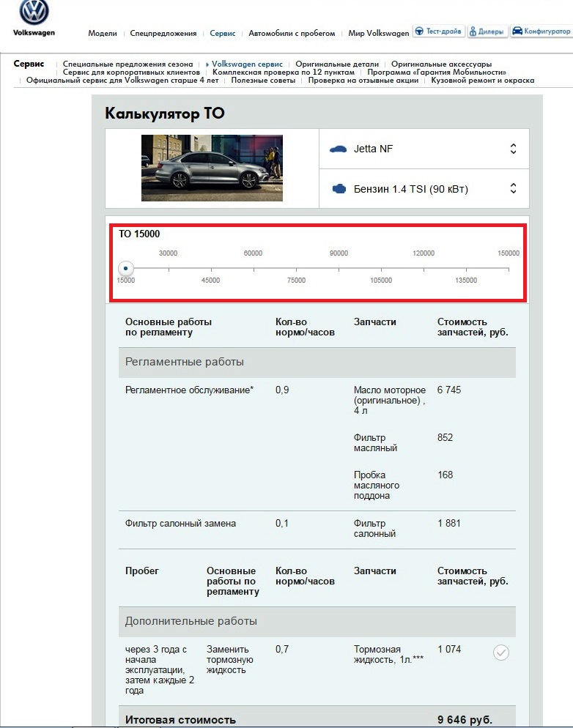Image resolution: width=573 pixels, height=728 pixels.
Task: Click the Фильтр салонный замена row label
Action: tap(181, 523)
